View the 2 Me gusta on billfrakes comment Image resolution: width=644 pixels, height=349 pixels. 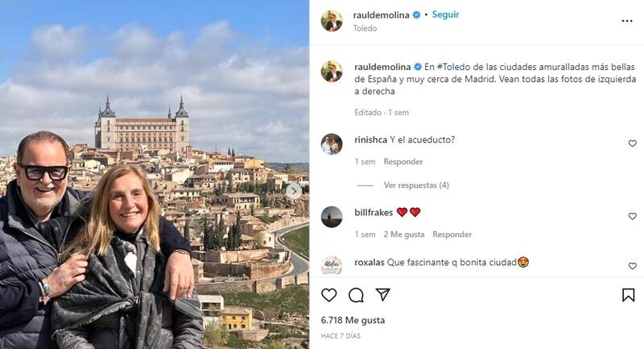(404, 235)
